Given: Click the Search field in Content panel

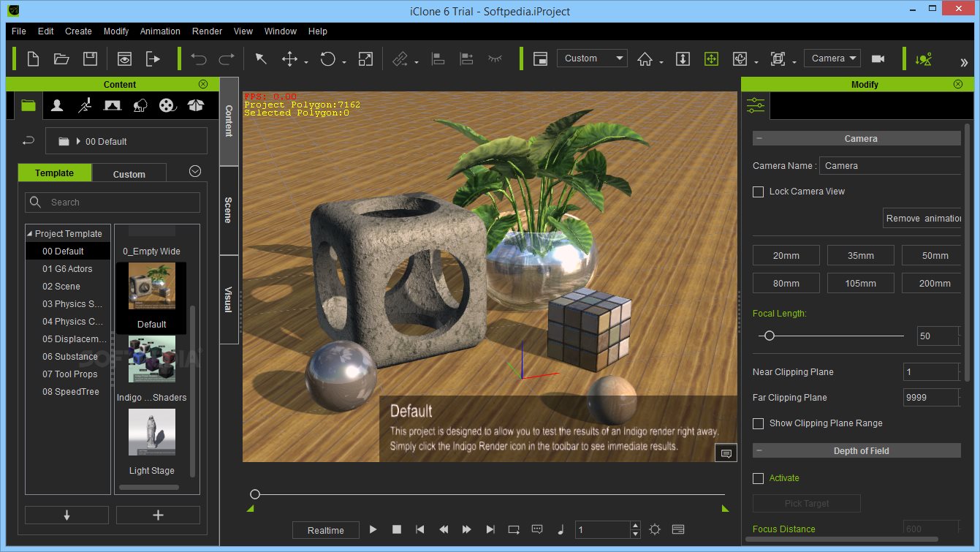Looking at the screenshot, I should [x=113, y=203].
